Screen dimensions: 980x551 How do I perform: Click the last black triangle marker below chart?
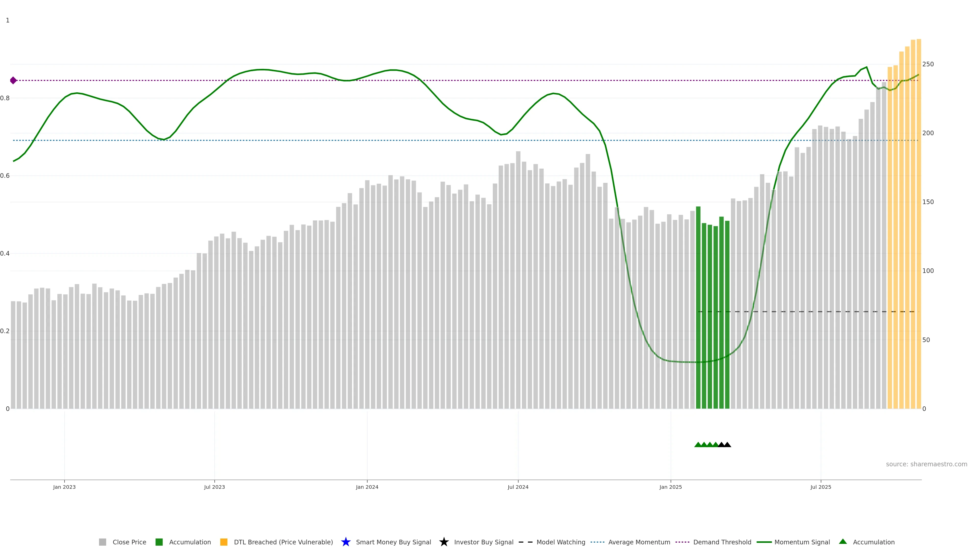point(727,445)
